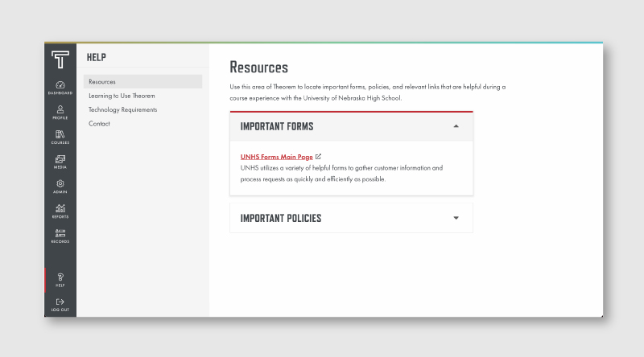Select Resources in the Help menu
Viewport: 644px width, 357px height.
tap(143, 82)
